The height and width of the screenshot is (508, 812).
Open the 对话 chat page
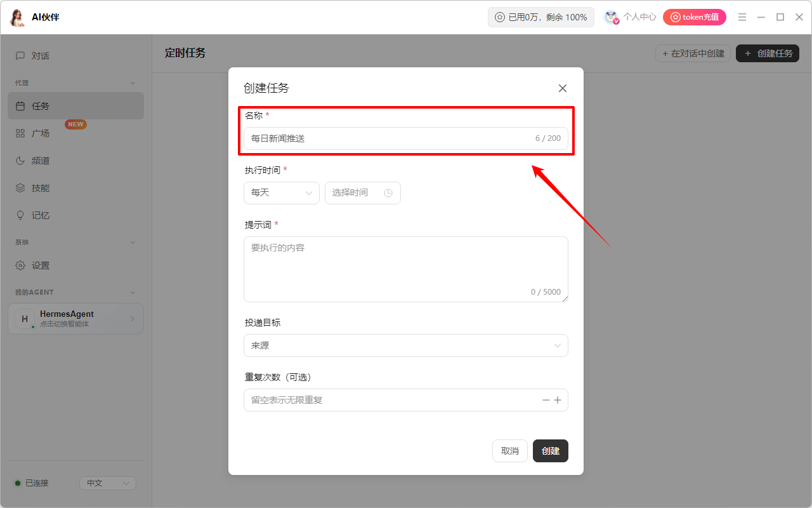(x=75, y=56)
